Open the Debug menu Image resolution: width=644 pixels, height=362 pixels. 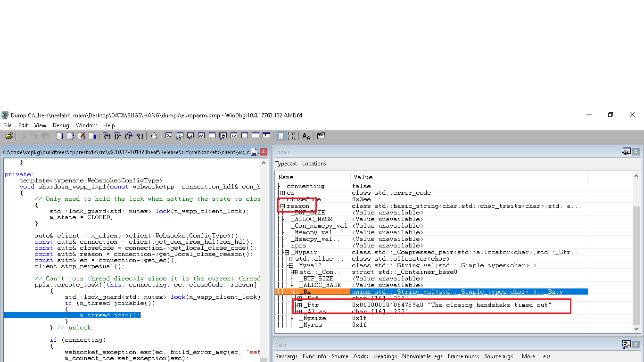[x=61, y=125]
